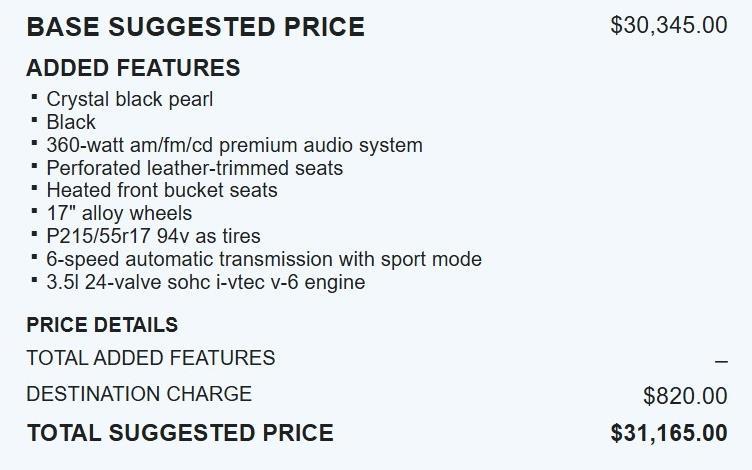Click the Base Suggested Price heading
This screenshot has width=752, height=470.
(195, 27)
